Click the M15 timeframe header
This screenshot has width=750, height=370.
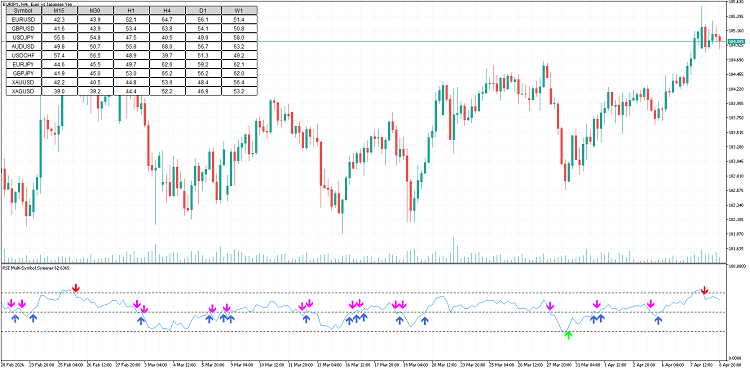click(60, 11)
